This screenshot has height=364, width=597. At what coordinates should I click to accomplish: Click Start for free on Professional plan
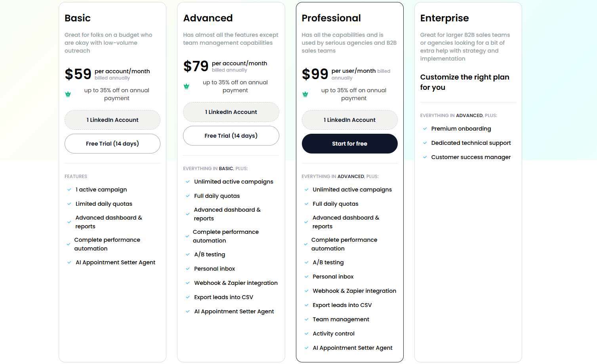pyautogui.click(x=349, y=144)
